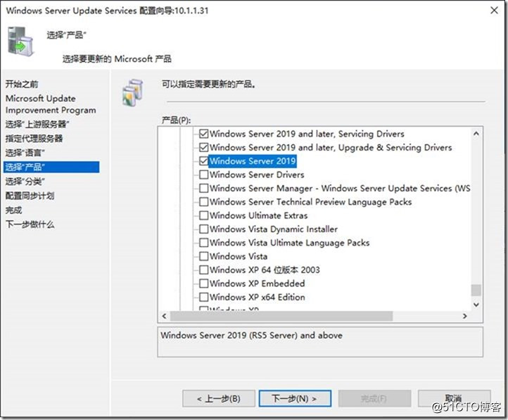Go to the 开始之前 step

click(x=22, y=84)
